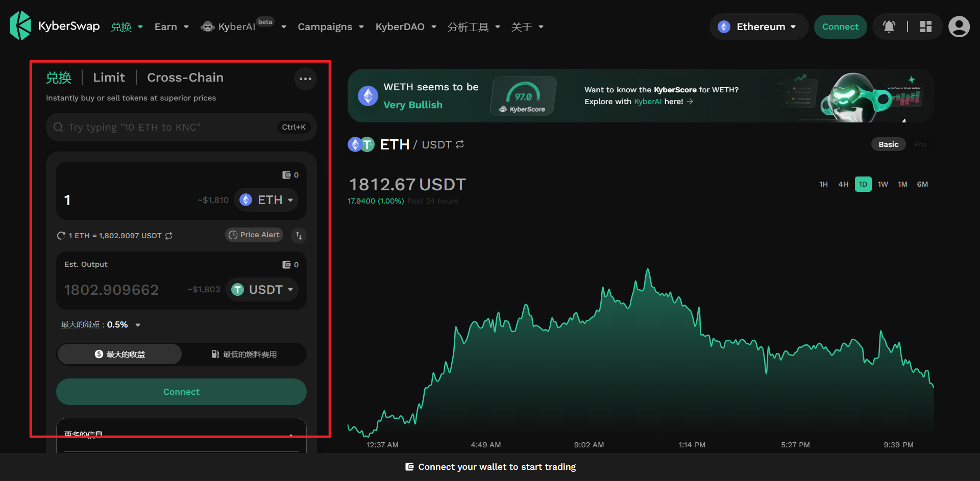Open the 兑换 navigation menu
This screenshot has height=481, width=980.
[127, 27]
